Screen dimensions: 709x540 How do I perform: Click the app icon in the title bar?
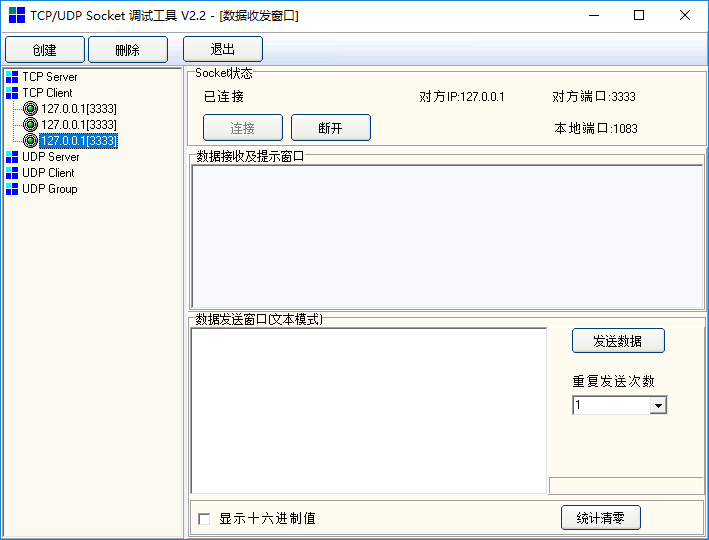click(17, 15)
